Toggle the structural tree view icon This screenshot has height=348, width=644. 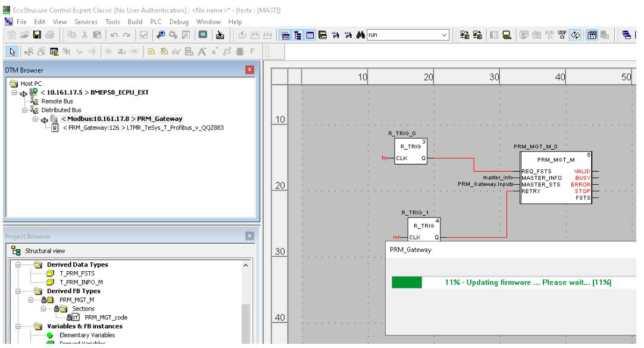pos(298,35)
